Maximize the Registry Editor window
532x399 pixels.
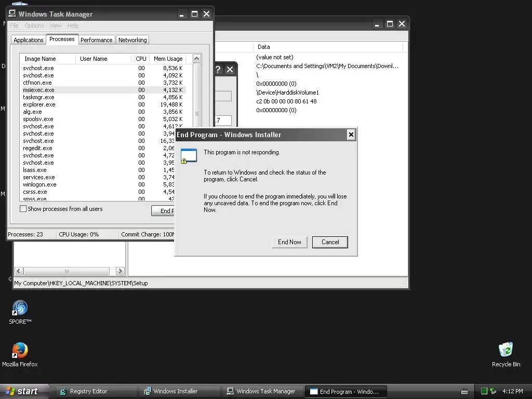click(390, 24)
